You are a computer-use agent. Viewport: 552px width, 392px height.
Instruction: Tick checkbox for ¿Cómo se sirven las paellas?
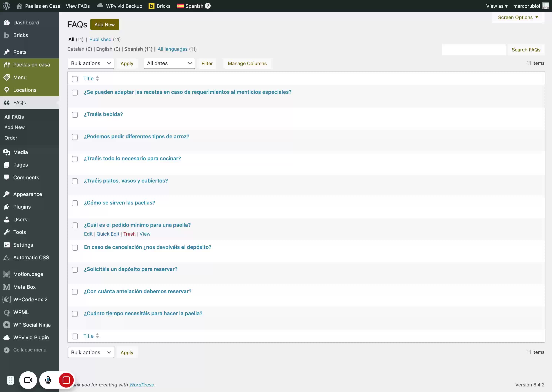[75, 203]
